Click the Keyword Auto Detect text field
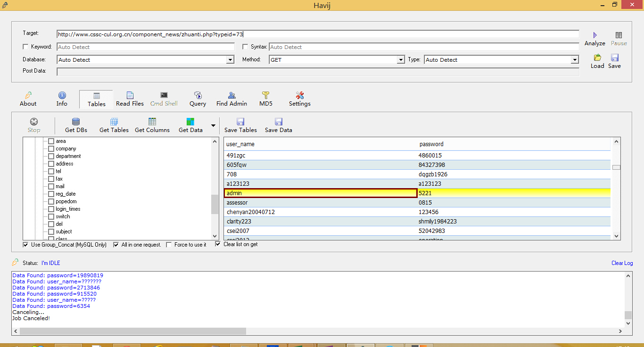The image size is (644, 347). 146,47
